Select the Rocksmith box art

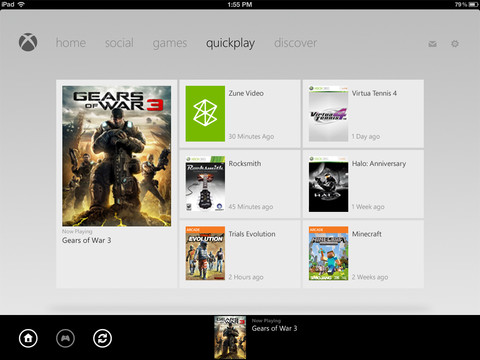pos(205,184)
